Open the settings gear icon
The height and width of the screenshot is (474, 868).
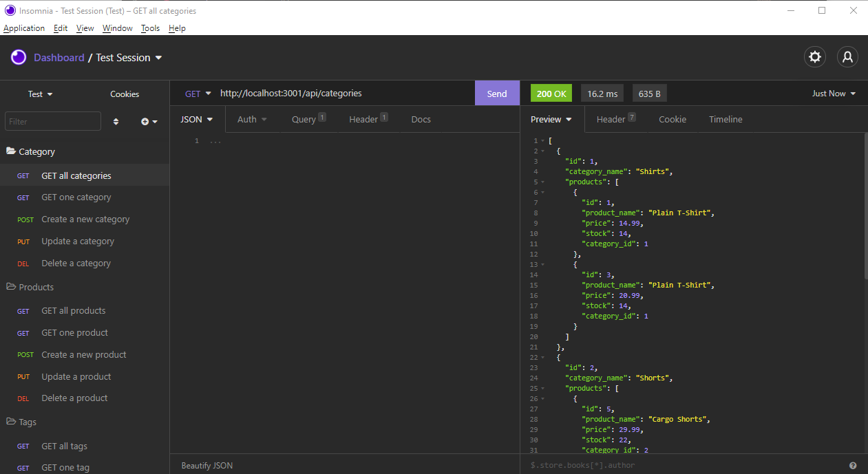[x=815, y=57]
